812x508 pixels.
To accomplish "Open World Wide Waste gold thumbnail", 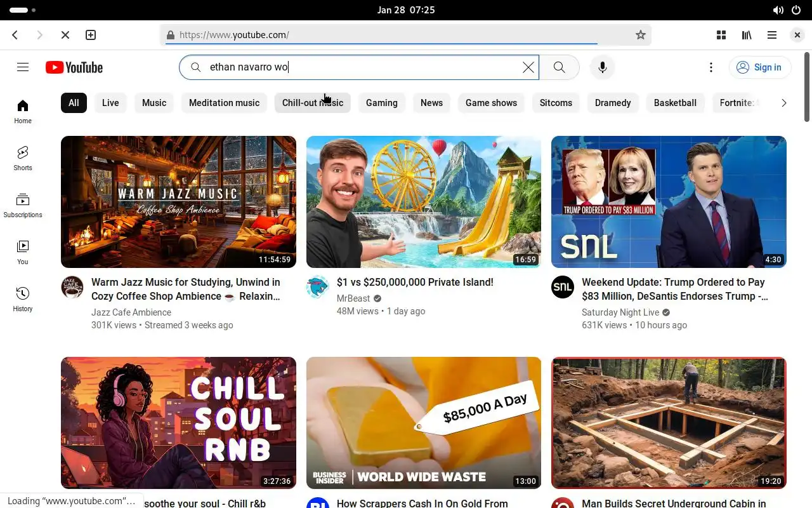I will pos(424,423).
